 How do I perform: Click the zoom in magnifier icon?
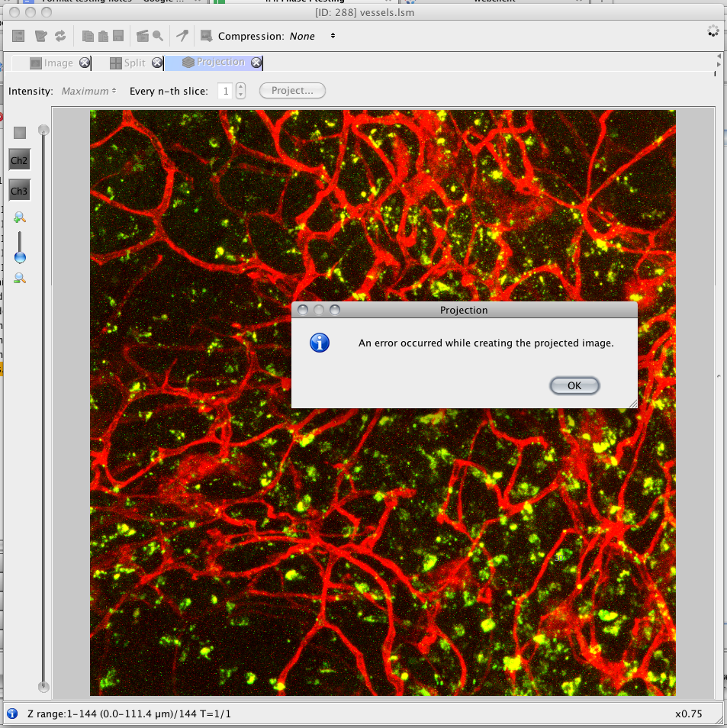pos(20,217)
